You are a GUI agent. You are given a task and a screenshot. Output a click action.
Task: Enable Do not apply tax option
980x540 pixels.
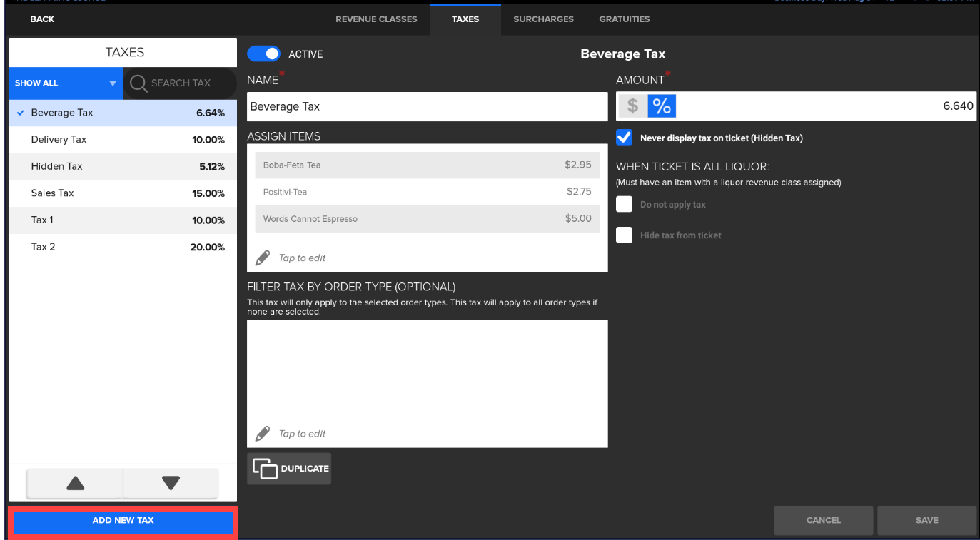(x=624, y=203)
